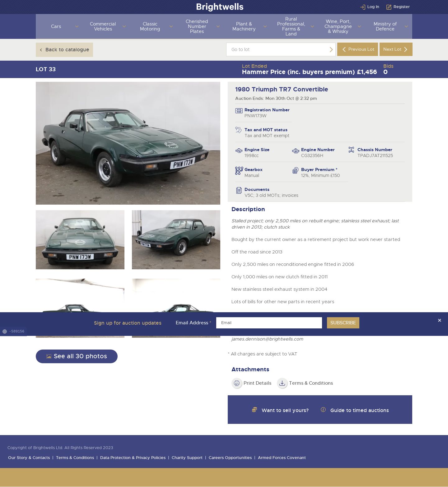Expand the Cherished Number Plates chevron

click(x=218, y=26)
